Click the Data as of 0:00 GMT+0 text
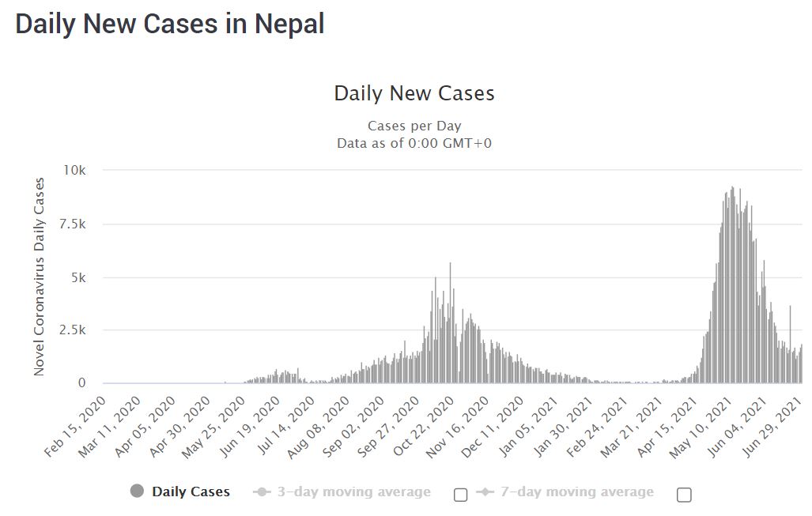Image resolution: width=812 pixels, height=516 pixels. coord(414,143)
